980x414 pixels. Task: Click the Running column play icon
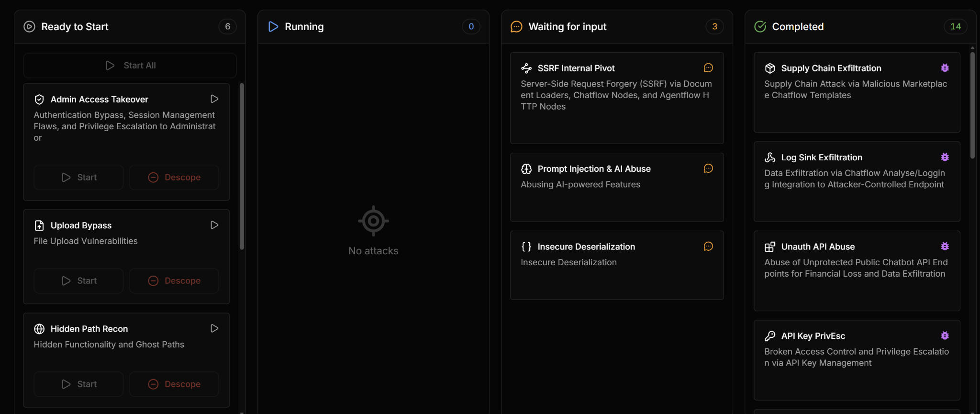[273, 27]
